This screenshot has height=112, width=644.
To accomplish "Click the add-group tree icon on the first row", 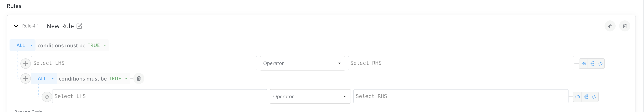I will [x=592, y=64].
